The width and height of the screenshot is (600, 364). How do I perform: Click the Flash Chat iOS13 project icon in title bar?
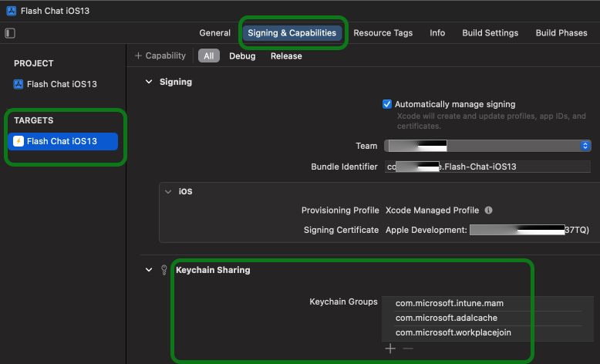tap(12, 11)
